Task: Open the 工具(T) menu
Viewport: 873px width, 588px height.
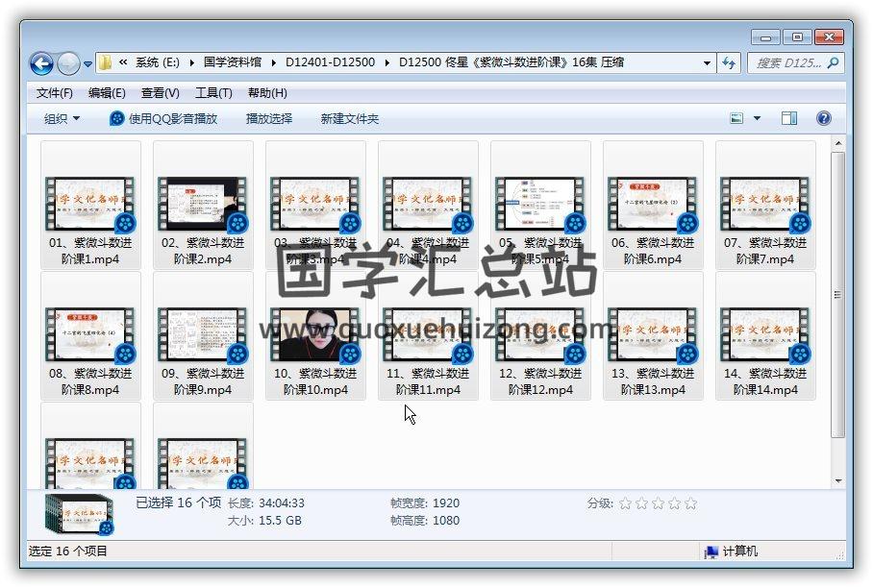Action: pyautogui.click(x=213, y=93)
